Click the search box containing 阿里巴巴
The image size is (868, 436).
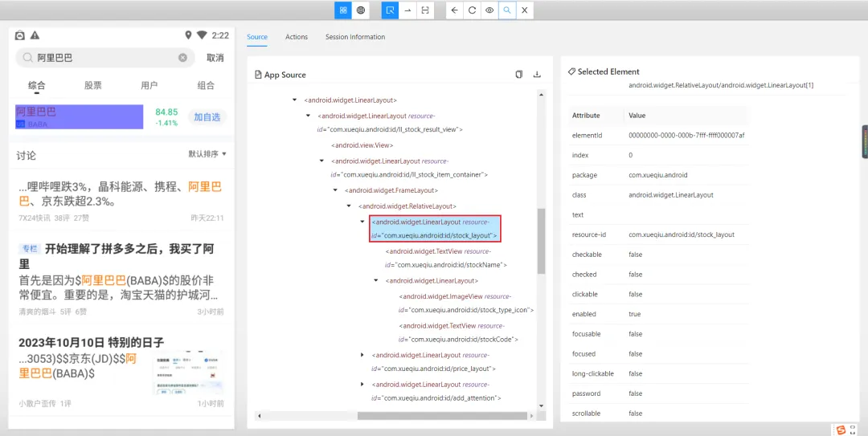click(x=105, y=58)
